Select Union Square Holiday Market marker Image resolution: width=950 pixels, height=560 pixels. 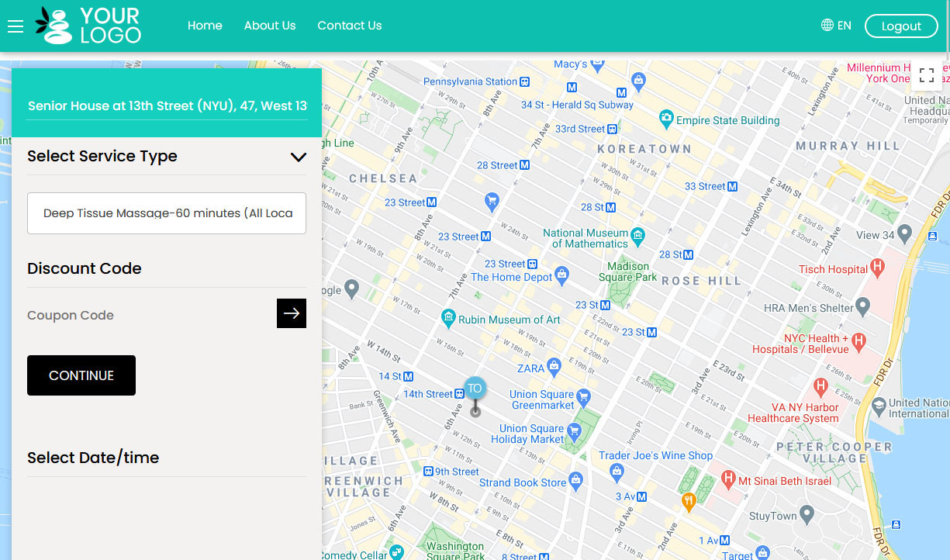tap(574, 431)
